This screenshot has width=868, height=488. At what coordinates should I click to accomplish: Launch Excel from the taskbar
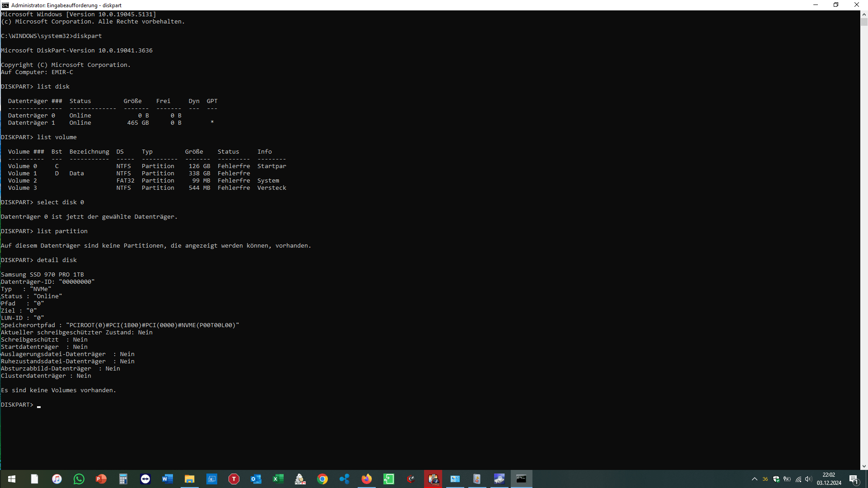tap(278, 479)
